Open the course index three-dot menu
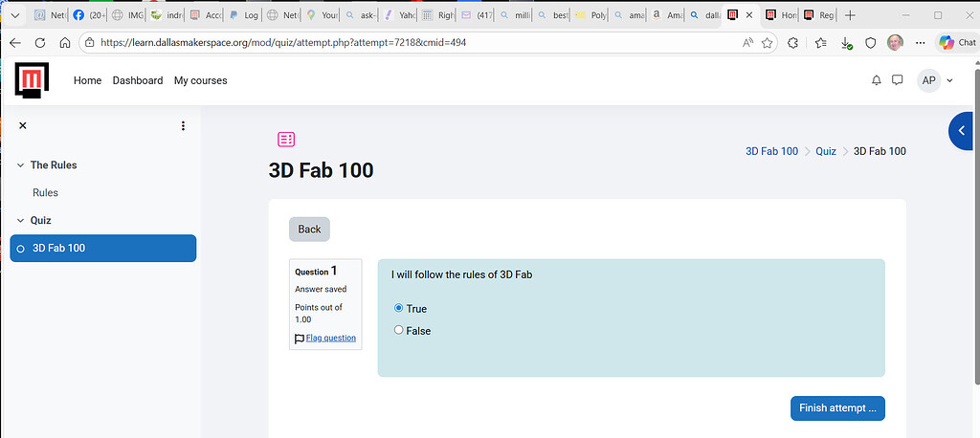Image resolution: width=980 pixels, height=438 pixels. point(183,125)
